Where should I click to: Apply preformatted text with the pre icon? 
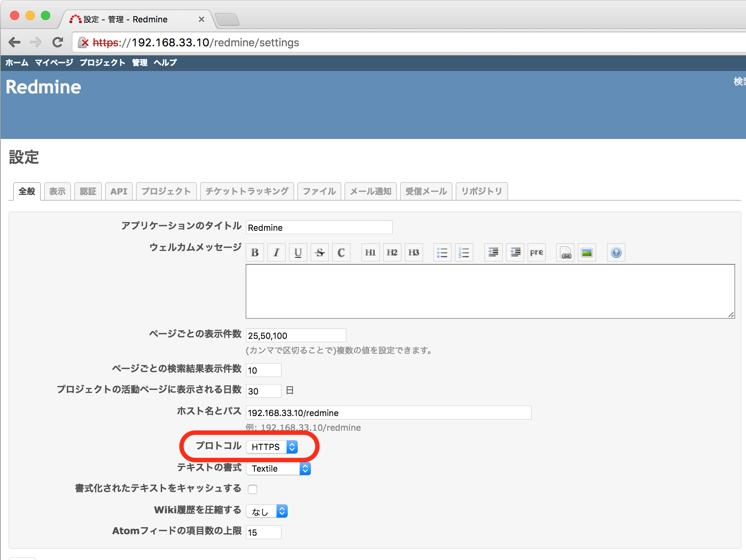pos(536,252)
